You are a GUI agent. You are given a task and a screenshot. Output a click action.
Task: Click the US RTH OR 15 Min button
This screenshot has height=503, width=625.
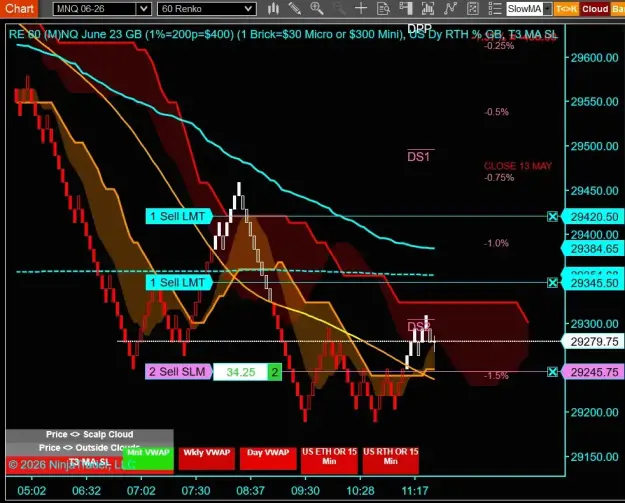click(x=391, y=459)
